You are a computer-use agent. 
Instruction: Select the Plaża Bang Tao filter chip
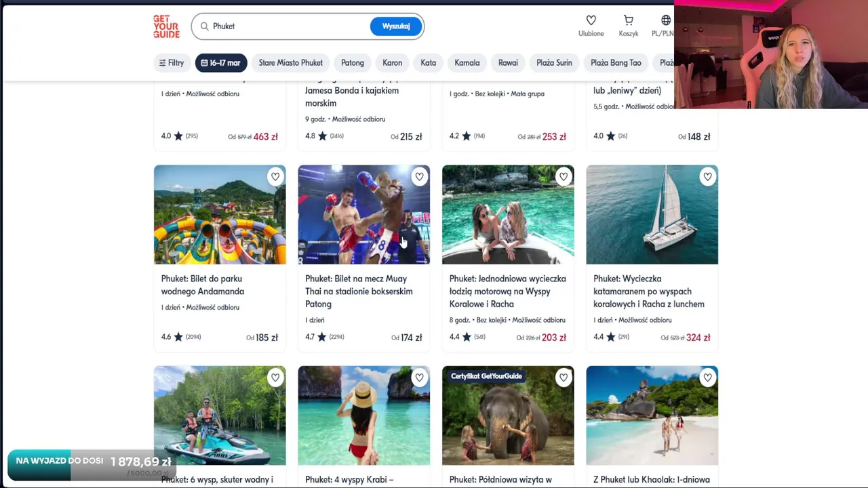[x=616, y=63]
